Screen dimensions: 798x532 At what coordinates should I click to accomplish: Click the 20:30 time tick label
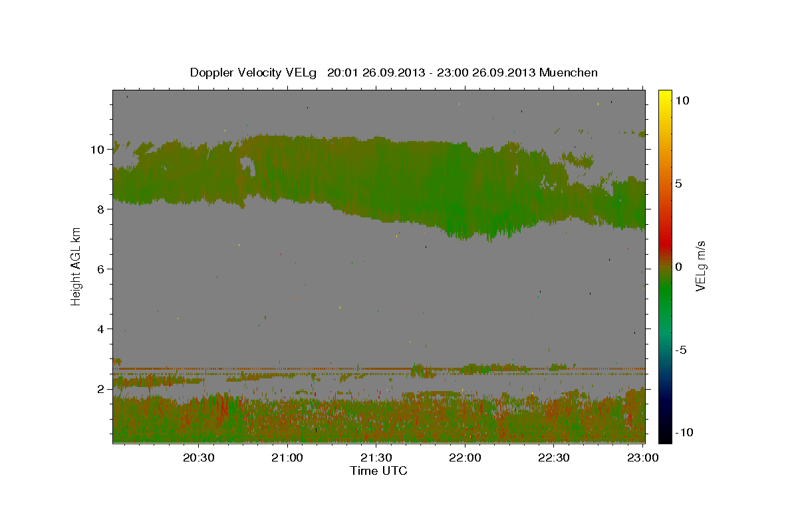tap(199, 458)
